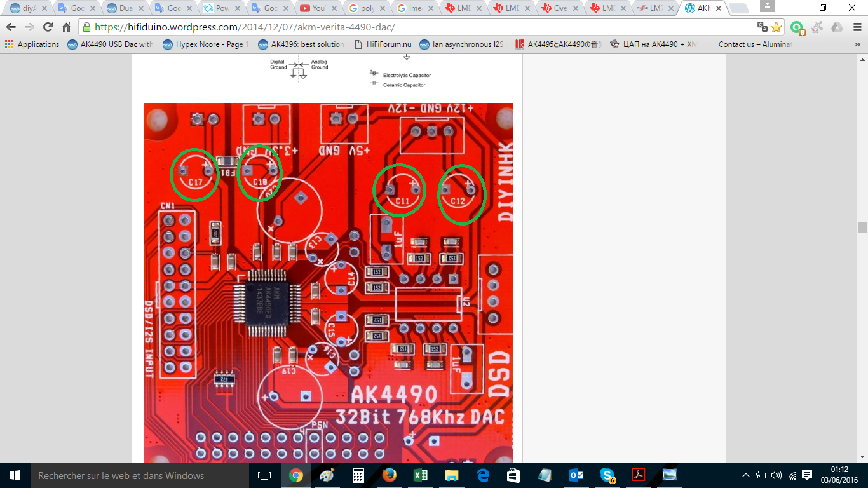Open the Wi-Fi network tray icon
The image size is (868, 488).
click(x=792, y=475)
